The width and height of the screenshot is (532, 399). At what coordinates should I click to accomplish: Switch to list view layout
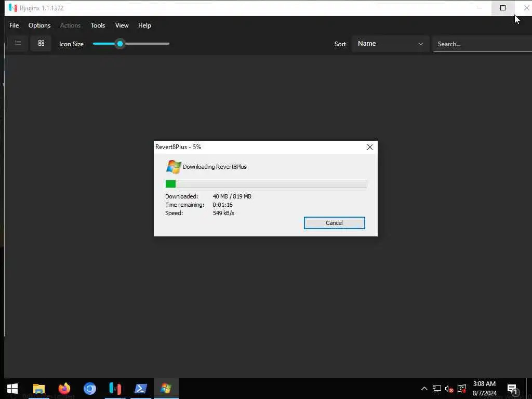point(18,43)
